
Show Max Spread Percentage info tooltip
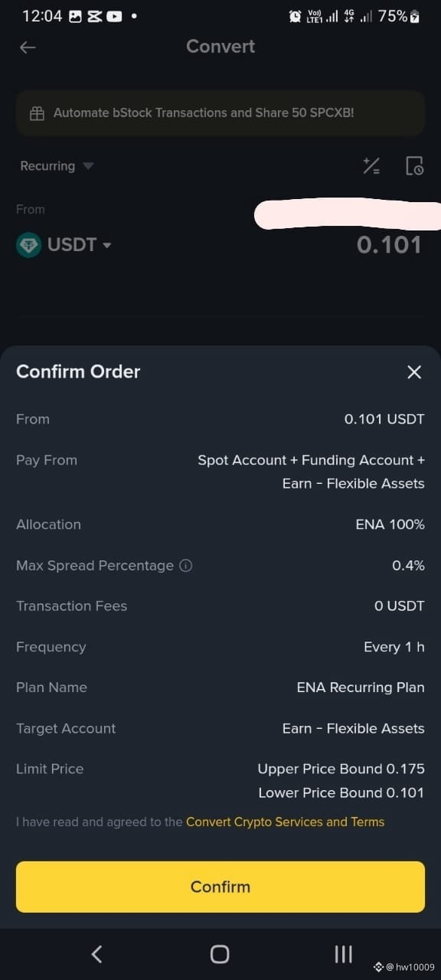185,566
